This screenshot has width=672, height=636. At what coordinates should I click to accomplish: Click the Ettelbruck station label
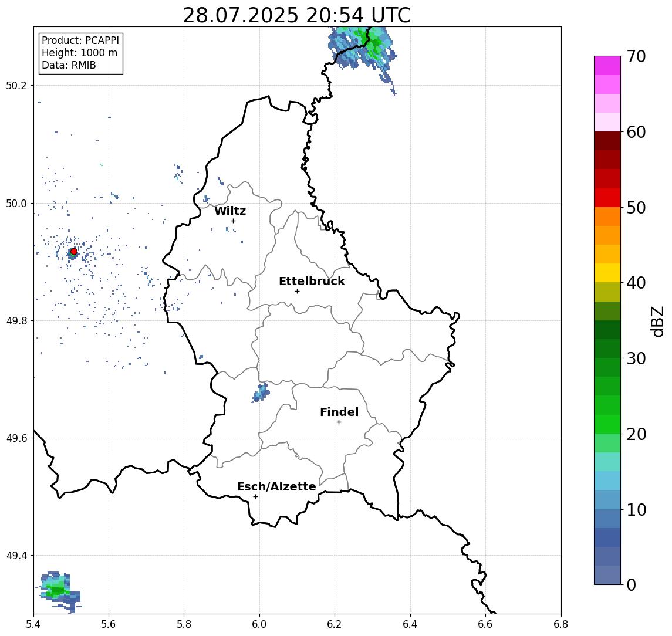pyautogui.click(x=312, y=281)
